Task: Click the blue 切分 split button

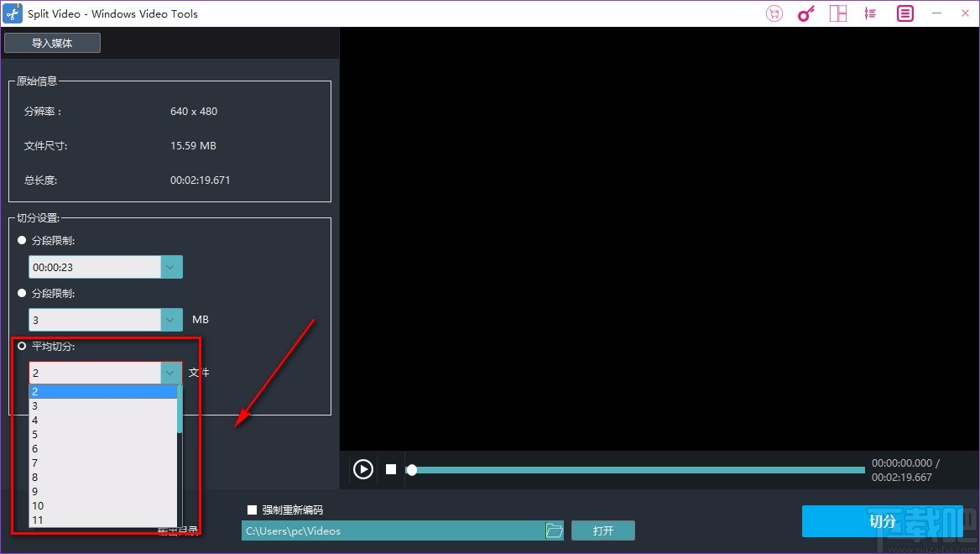Action: pyautogui.click(x=882, y=521)
